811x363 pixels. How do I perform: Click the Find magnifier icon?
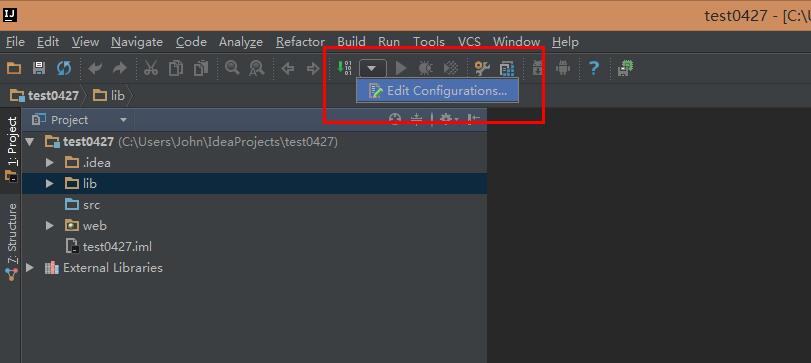pos(232,68)
